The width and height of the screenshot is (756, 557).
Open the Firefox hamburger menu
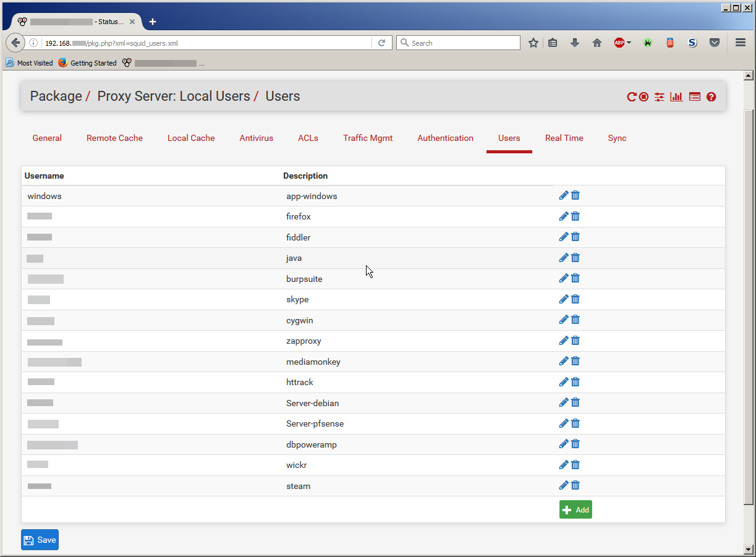click(x=740, y=43)
